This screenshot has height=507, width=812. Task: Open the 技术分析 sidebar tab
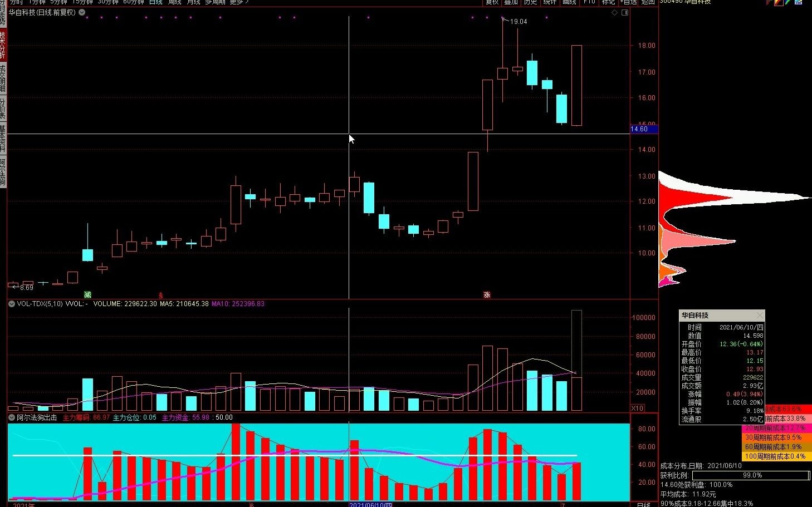[3, 45]
